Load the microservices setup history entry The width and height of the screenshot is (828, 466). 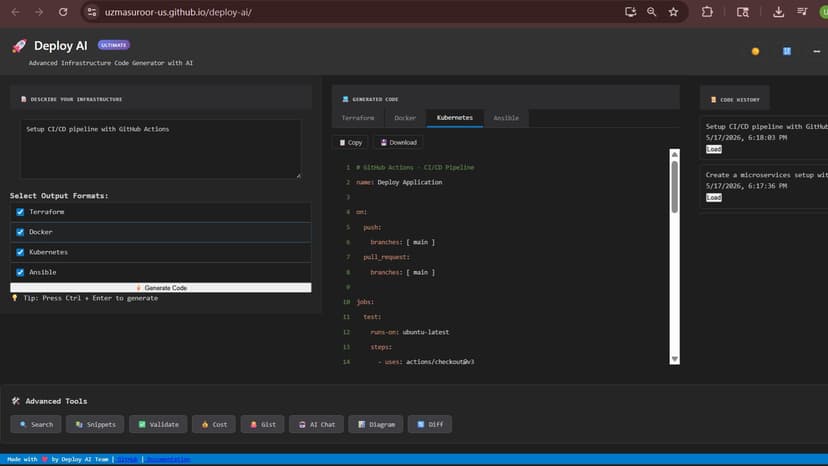713,198
